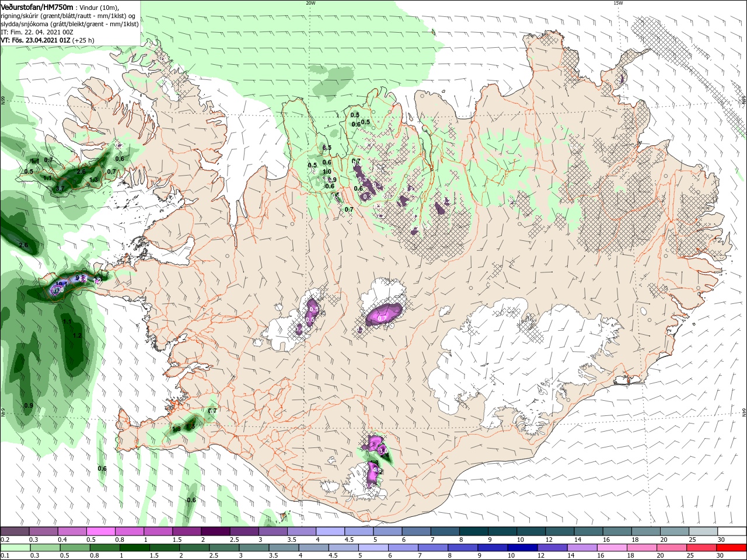Viewport: 747px width, 560px height.
Task: Select the bright pink swatch after 0.5 on upper scale
Action: click(x=100, y=531)
